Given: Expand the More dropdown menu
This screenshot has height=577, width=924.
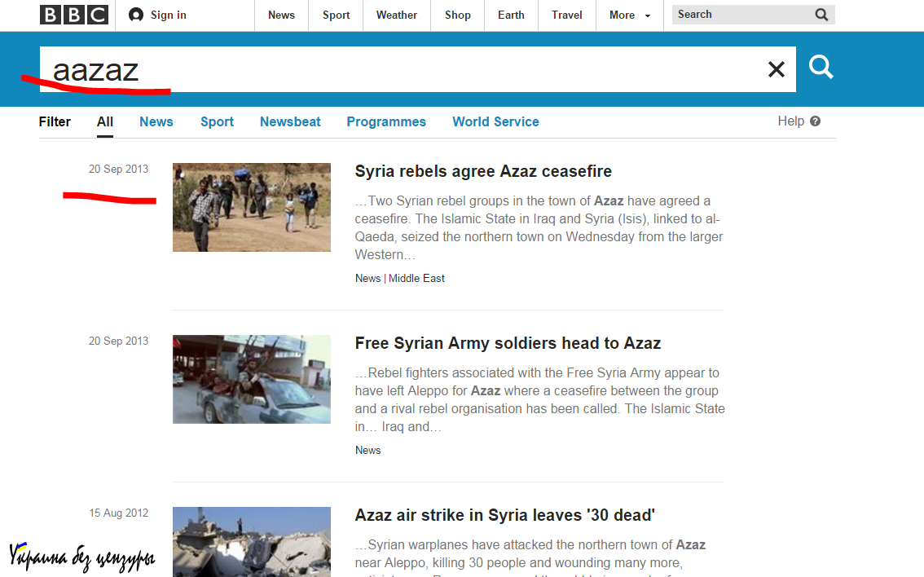Looking at the screenshot, I should (630, 15).
